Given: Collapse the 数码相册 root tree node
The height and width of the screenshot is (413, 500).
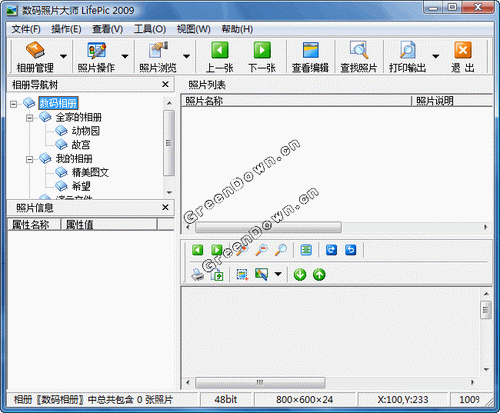Looking at the screenshot, I should point(13,104).
